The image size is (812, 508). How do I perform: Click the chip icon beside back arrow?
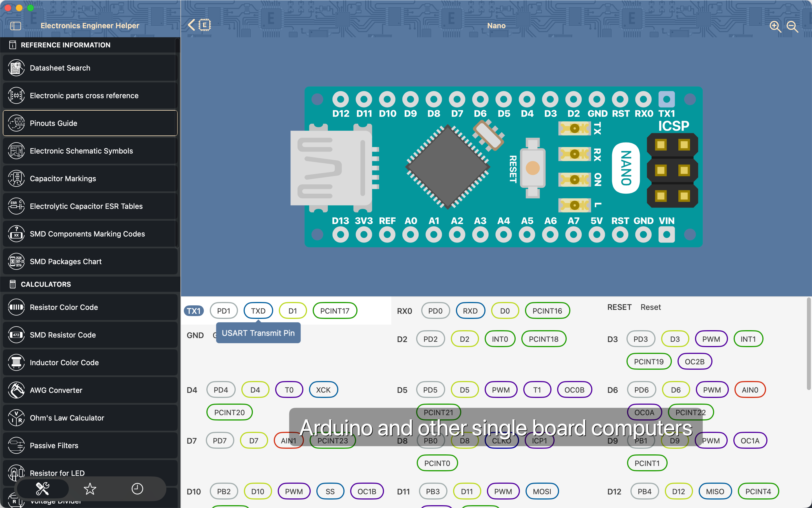click(x=204, y=25)
